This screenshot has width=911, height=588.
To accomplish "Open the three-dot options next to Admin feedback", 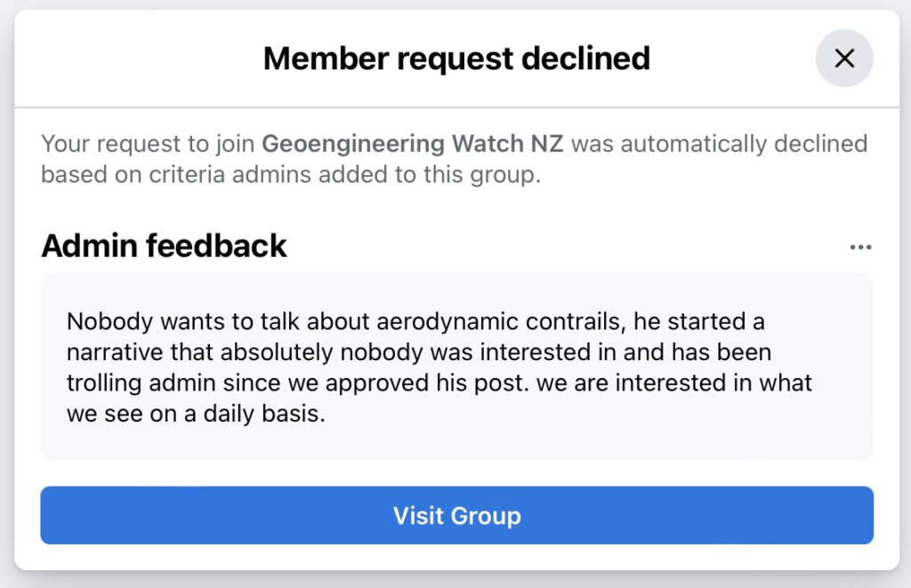I will (x=859, y=247).
